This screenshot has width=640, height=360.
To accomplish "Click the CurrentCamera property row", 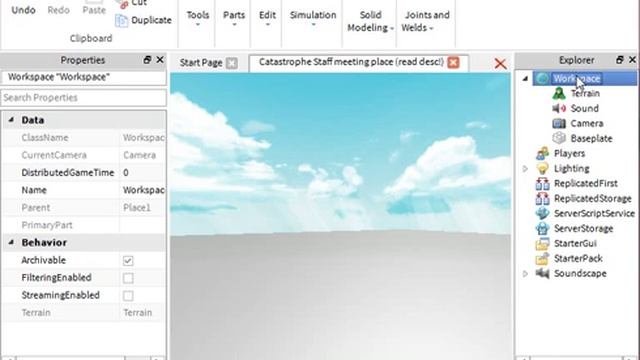I will click(x=84, y=155).
